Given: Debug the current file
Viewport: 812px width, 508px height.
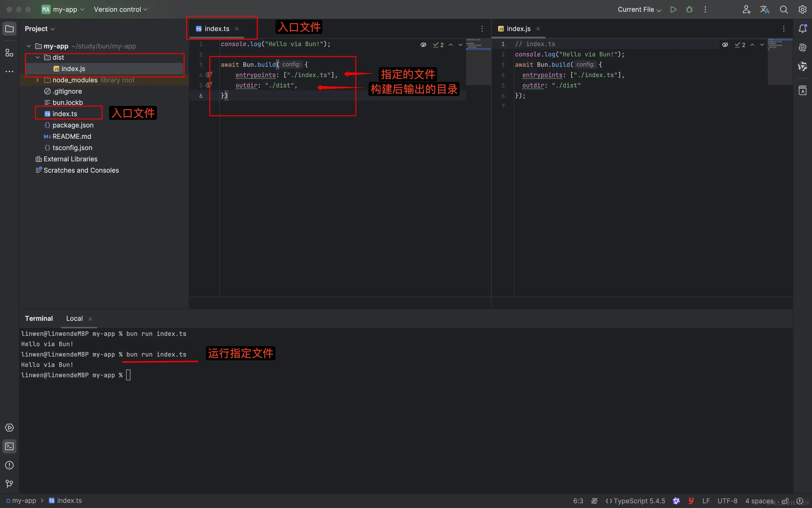Looking at the screenshot, I should click(x=689, y=9).
